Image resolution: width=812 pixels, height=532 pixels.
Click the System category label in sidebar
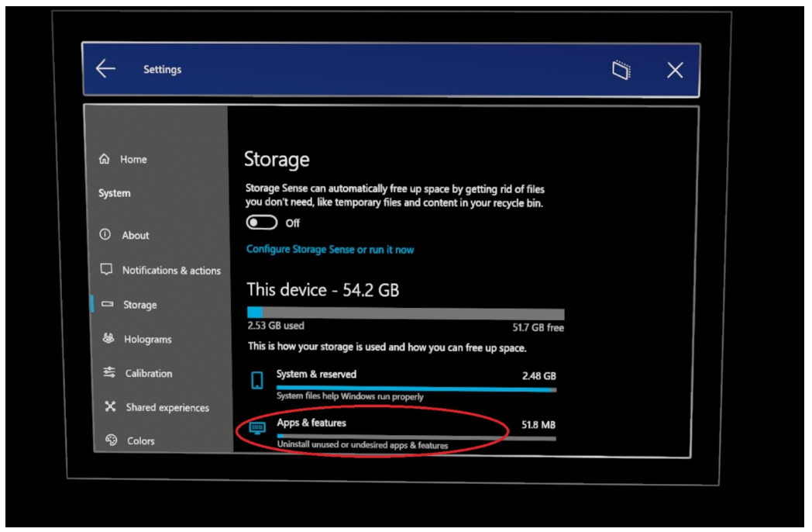tap(115, 193)
